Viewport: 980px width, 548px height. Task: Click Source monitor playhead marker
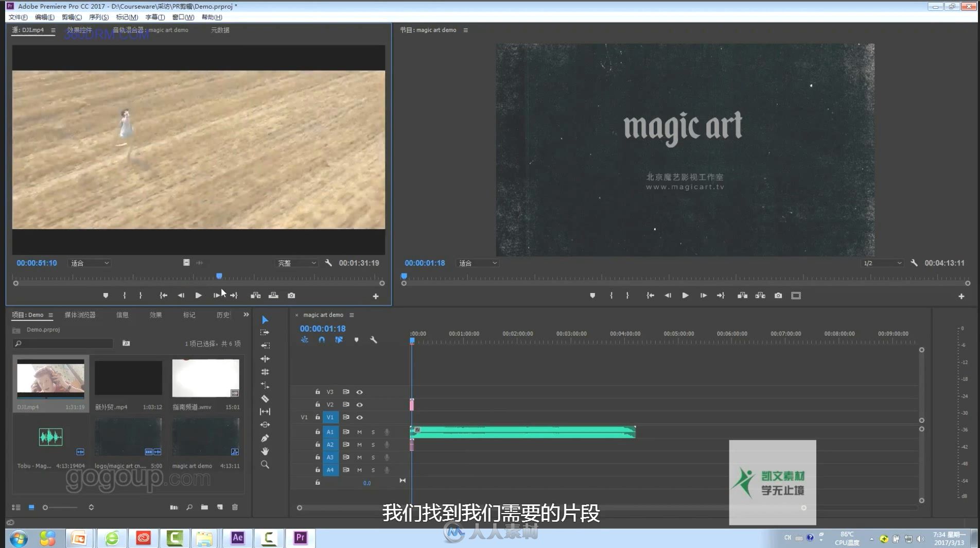pos(219,277)
